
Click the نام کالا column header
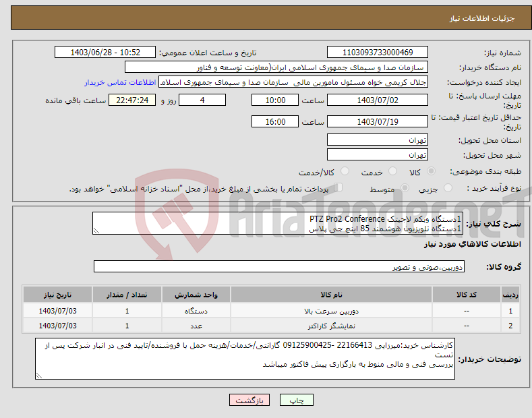[331, 295]
